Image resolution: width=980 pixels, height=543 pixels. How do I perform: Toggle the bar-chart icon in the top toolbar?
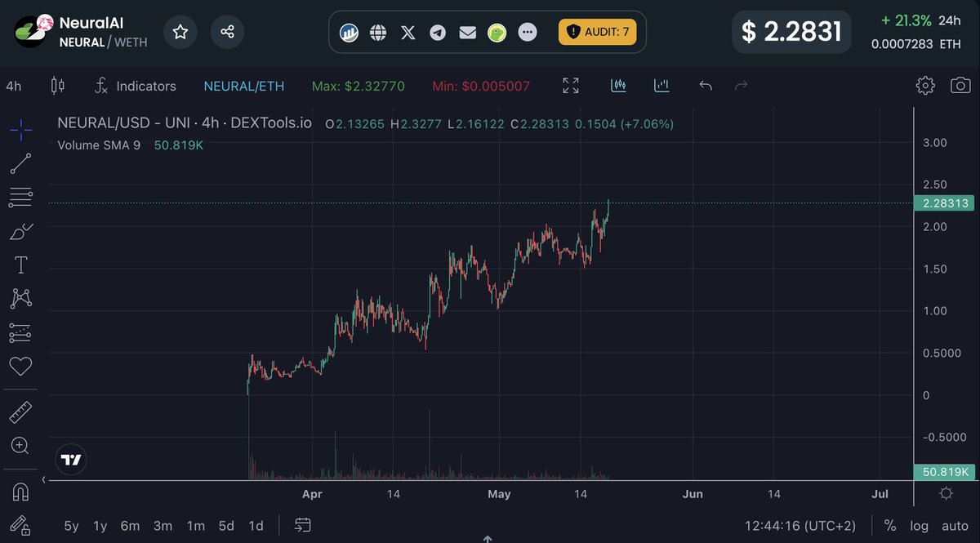tap(661, 85)
